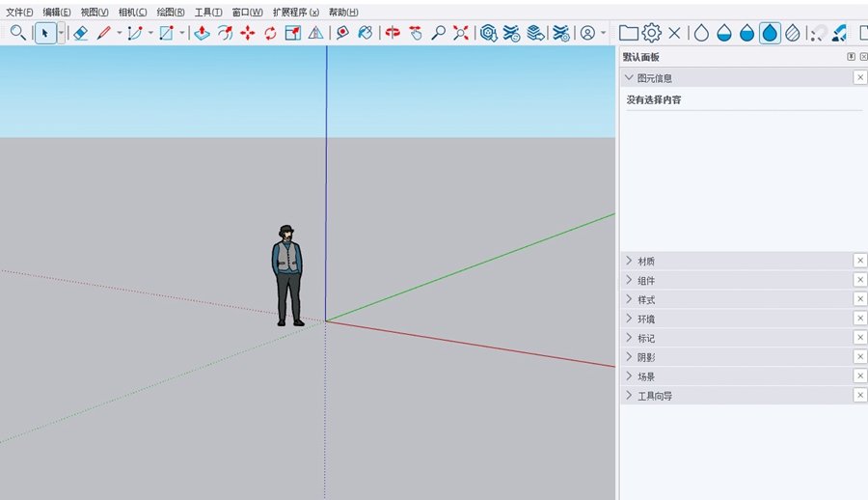The height and width of the screenshot is (500, 868).
Task: Choose the Move tool with four arrows
Action: click(248, 33)
